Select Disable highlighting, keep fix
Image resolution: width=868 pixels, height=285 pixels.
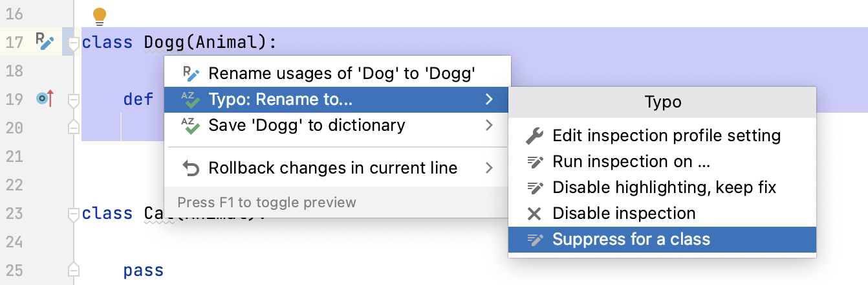[x=664, y=188]
